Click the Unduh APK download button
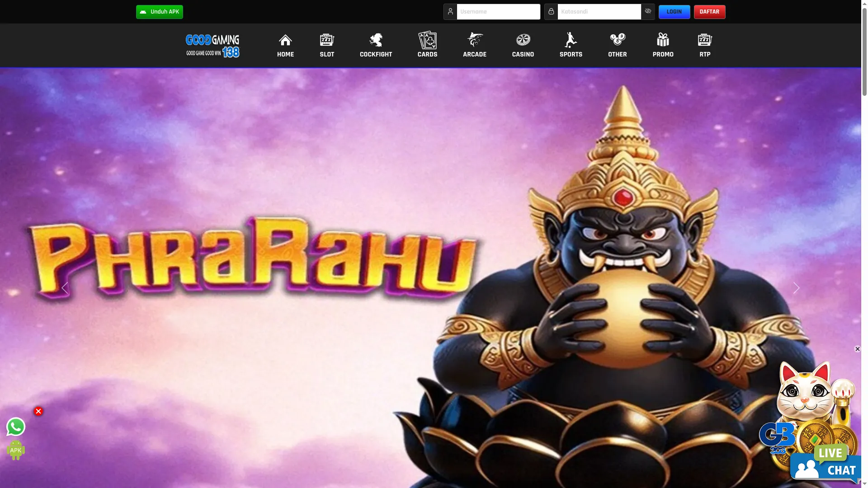Viewport: 868px width, 488px height. [x=159, y=12]
